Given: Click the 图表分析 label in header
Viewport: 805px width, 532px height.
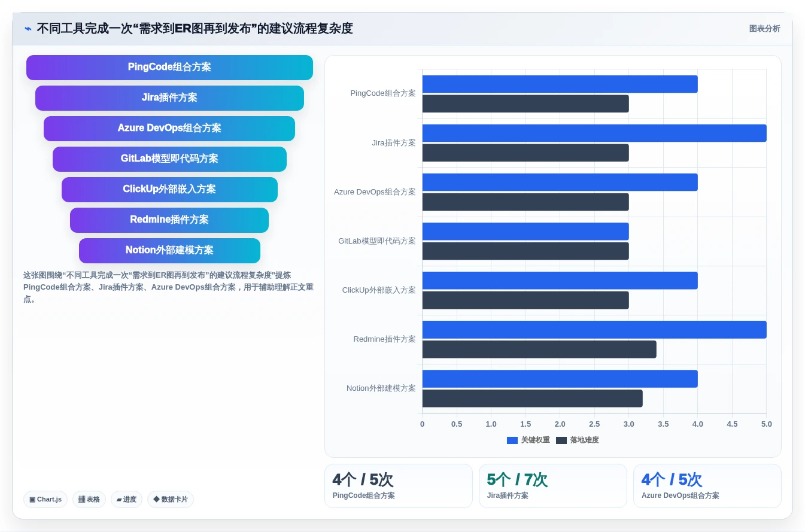Looking at the screenshot, I should click(764, 29).
